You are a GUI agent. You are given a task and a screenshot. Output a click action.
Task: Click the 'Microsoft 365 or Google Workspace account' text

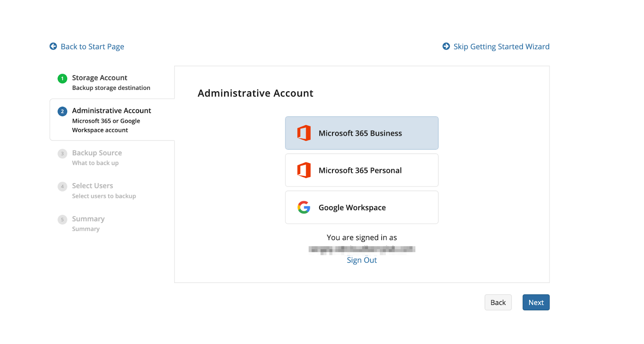pos(106,126)
